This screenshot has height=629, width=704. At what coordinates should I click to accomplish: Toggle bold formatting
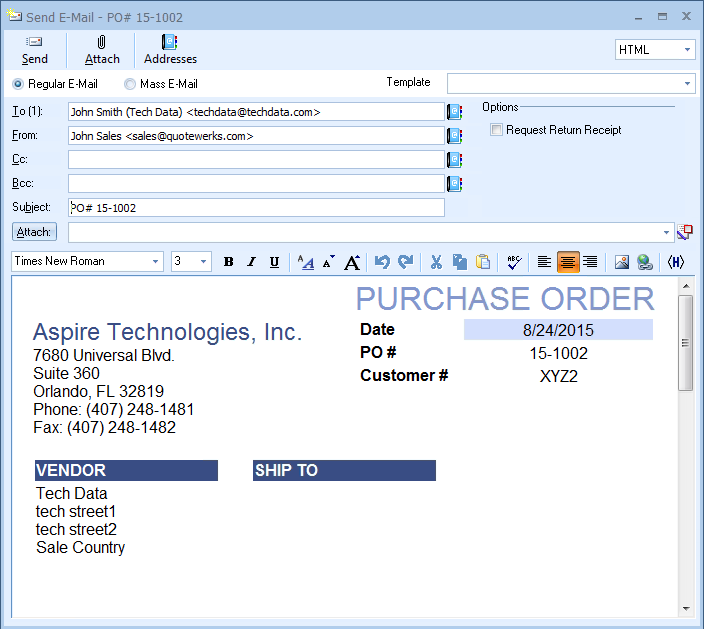point(228,262)
